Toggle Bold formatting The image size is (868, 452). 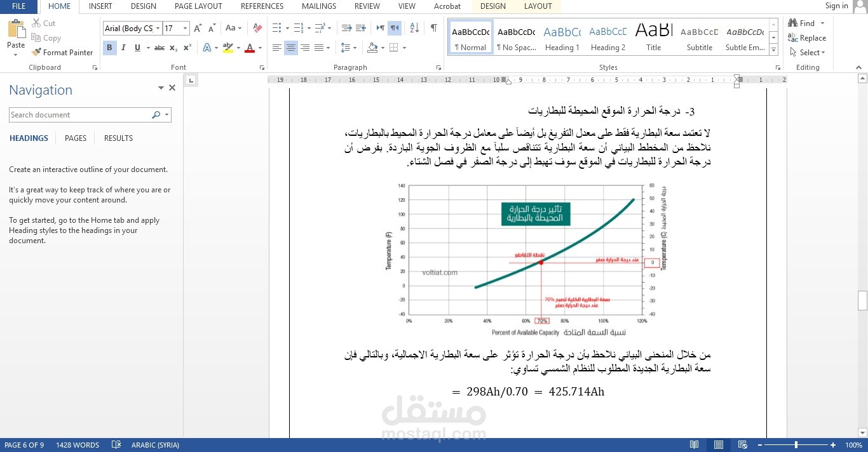pyautogui.click(x=109, y=48)
